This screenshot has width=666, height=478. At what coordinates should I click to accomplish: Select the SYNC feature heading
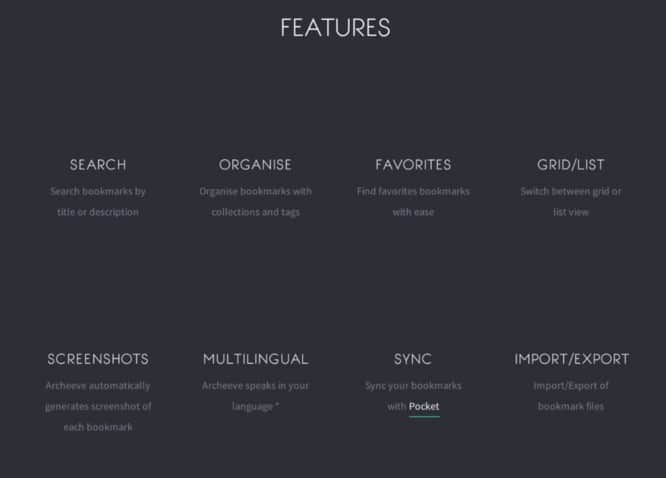point(413,359)
